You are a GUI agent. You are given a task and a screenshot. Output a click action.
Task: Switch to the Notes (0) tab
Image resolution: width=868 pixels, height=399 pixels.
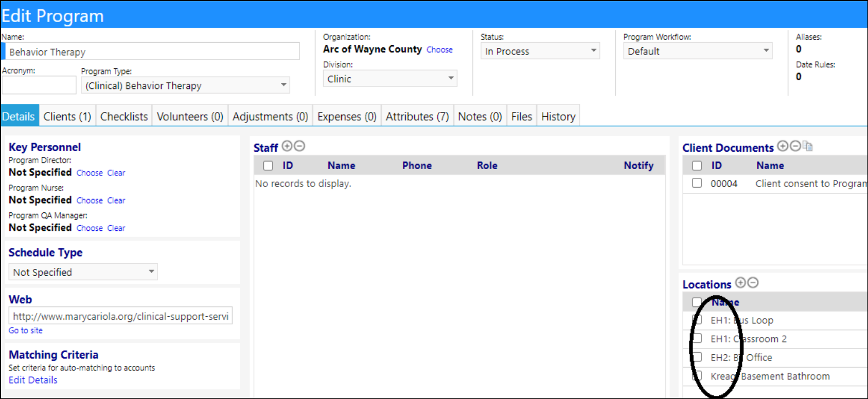coord(480,117)
